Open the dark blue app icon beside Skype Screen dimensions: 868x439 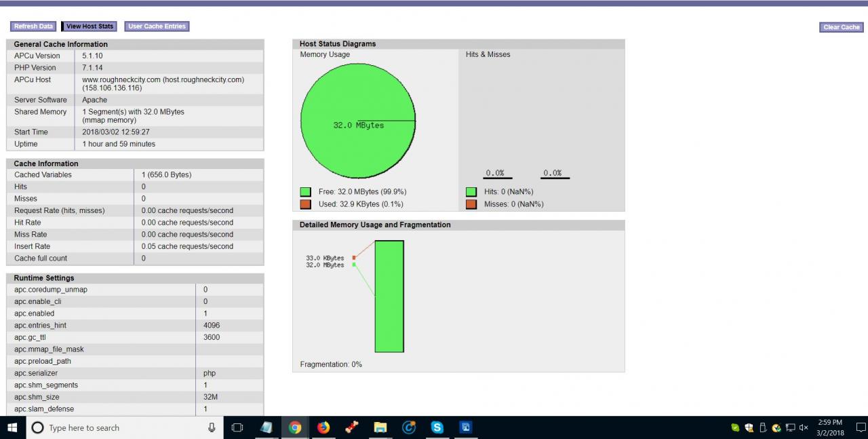pyautogui.click(x=466, y=427)
